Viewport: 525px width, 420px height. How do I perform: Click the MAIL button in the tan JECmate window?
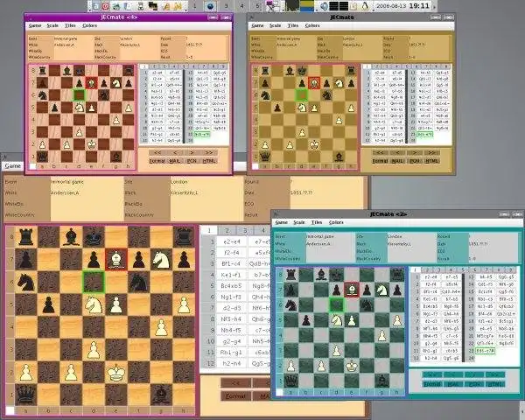[x=397, y=161]
